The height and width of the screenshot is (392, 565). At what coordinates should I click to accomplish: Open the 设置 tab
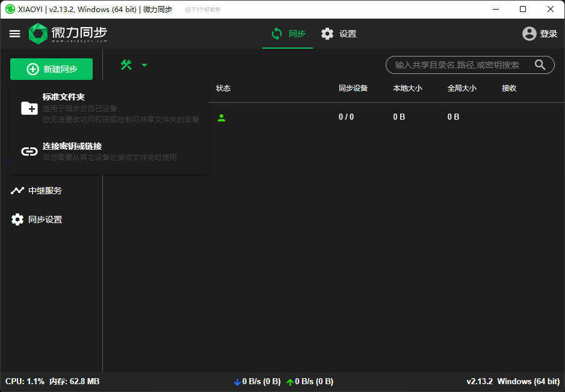tap(338, 34)
